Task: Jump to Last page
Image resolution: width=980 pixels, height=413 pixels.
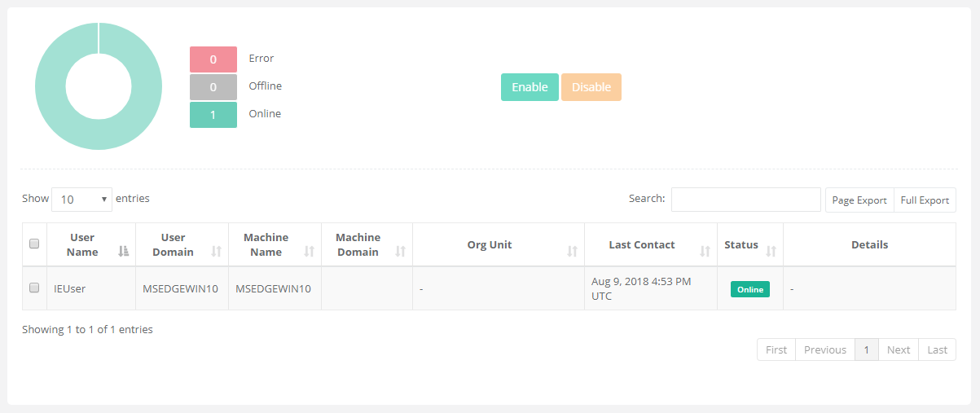Action: coord(937,349)
